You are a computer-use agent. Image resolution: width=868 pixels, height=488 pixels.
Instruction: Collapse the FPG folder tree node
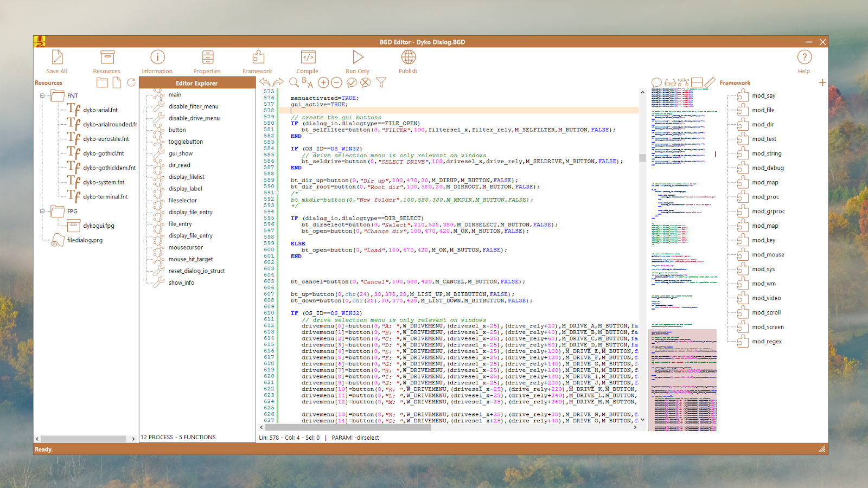tap(42, 211)
